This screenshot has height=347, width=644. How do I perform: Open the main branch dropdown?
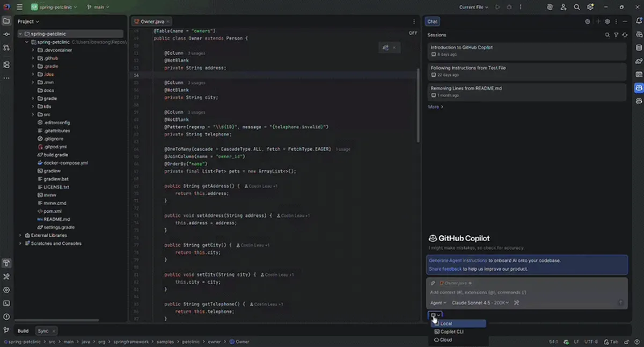pos(98,7)
